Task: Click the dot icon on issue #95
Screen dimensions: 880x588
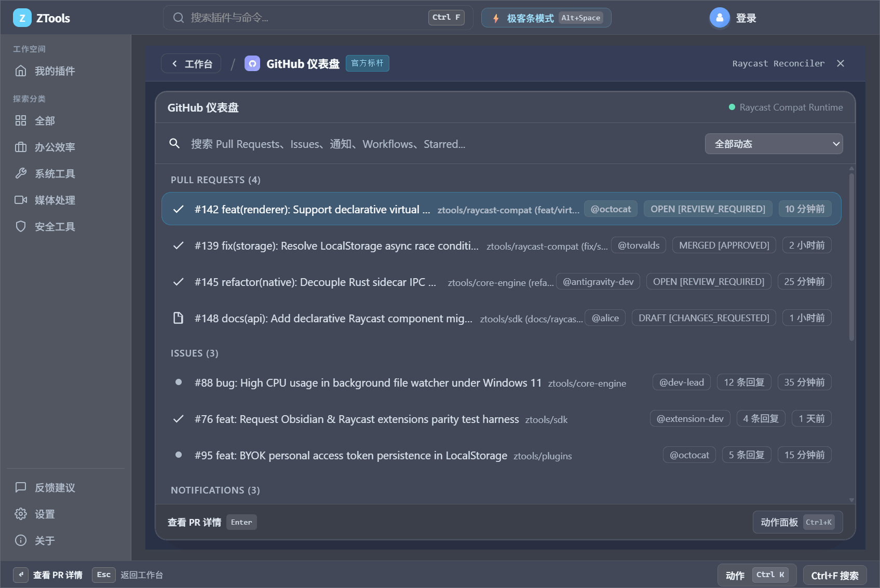Action: 179,455
